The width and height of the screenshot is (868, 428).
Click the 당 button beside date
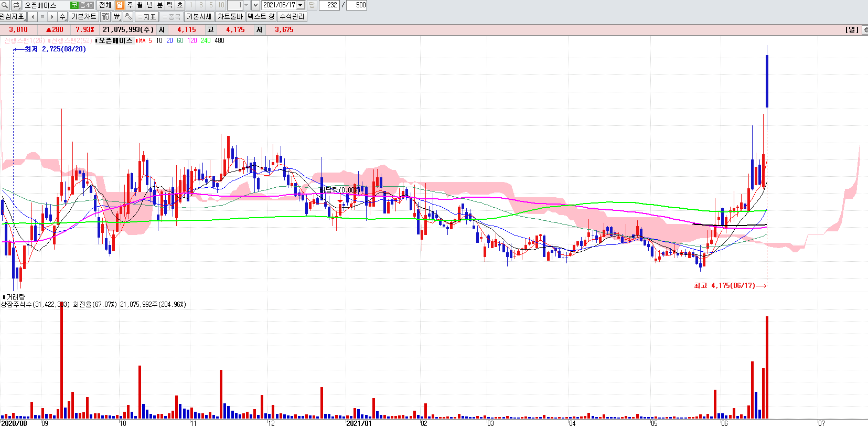(312, 5)
